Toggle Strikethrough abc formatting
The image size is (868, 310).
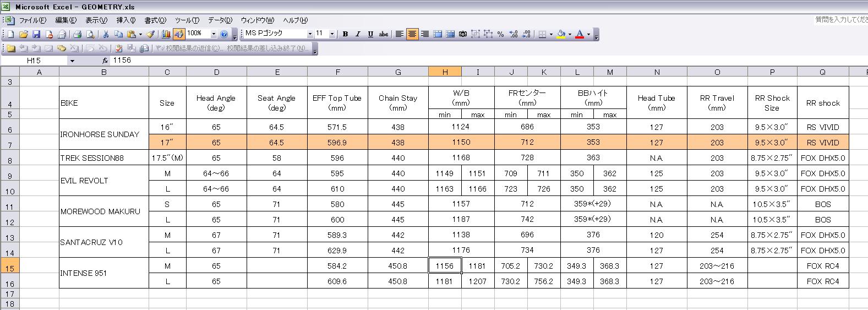(x=384, y=34)
